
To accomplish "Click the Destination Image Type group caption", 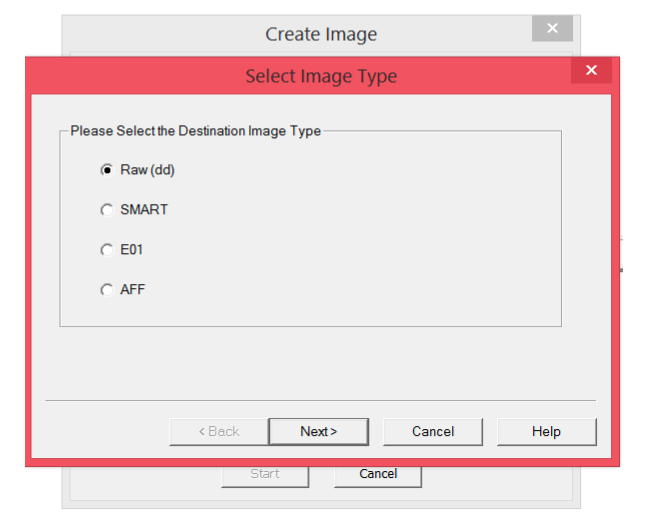I will (x=195, y=131).
